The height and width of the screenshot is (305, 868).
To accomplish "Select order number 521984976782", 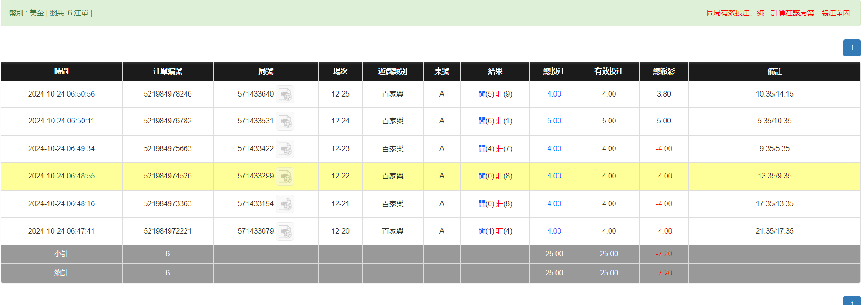I will [168, 121].
